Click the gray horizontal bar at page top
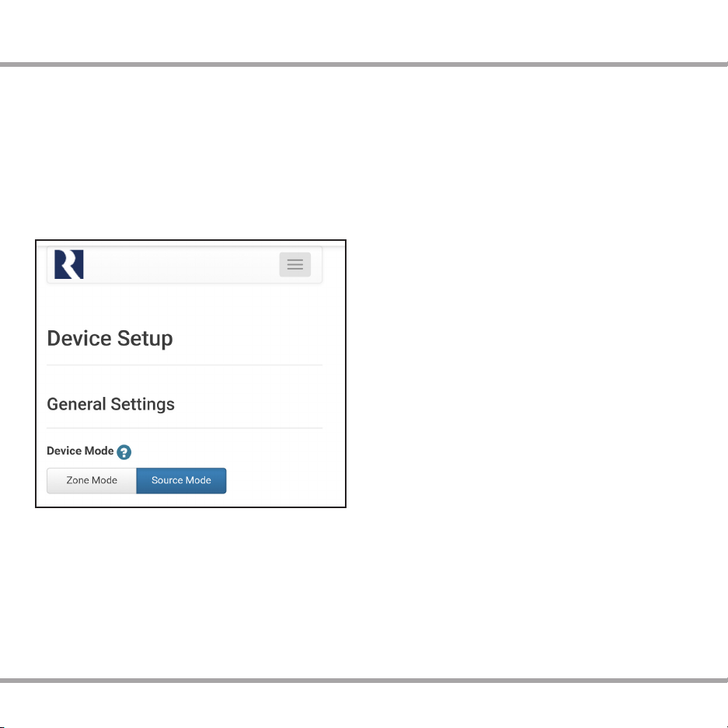728x728 pixels. tap(364, 64)
